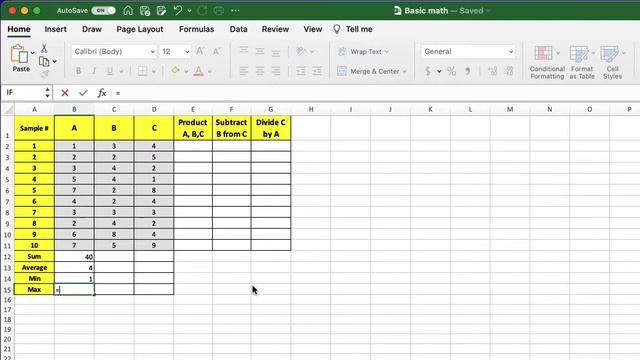This screenshot has height=360, width=640.
Task: Click the Fill Color bucket icon
Action: (176, 71)
